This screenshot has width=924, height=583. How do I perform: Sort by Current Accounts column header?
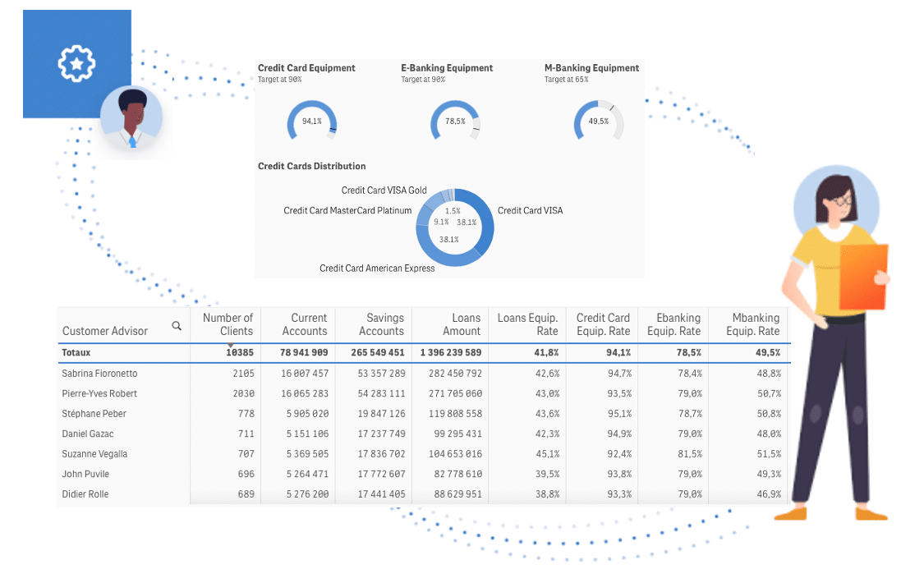click(x=304, y=324)
